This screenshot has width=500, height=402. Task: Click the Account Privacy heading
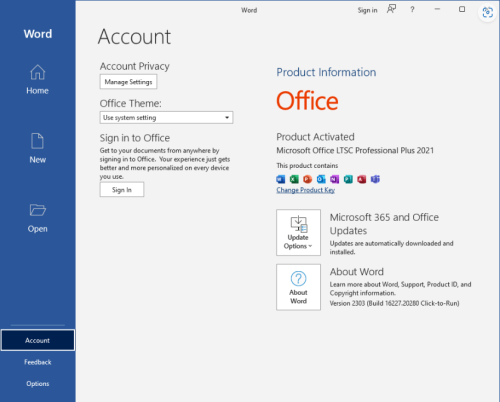[x=135, y=66]
